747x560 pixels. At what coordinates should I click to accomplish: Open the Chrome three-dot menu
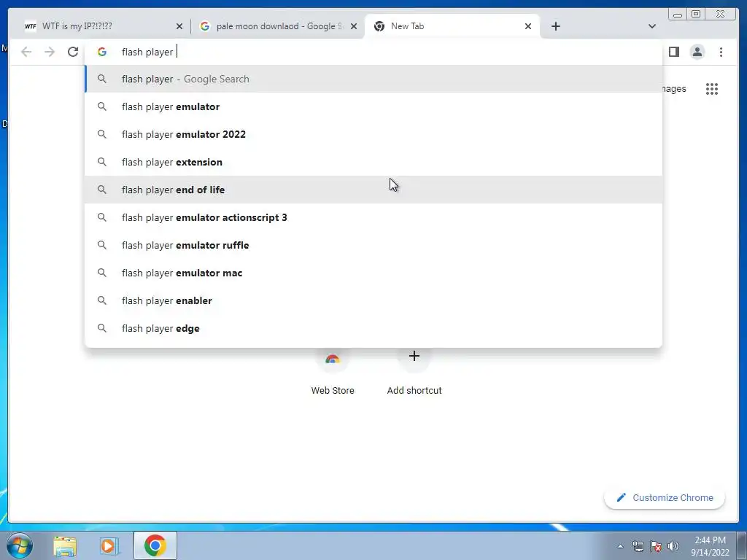coord(721,52)
